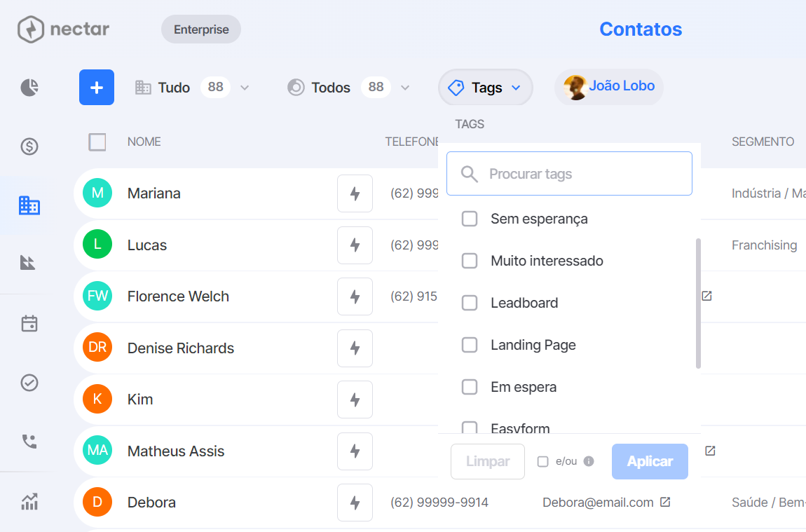Tick the select-all checkbox beside NOME
Viewport: 806px width, 532px height.
click(97, 142)
